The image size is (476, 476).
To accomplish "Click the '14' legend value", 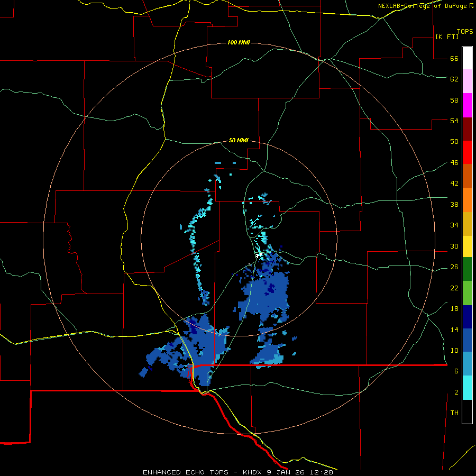I will click(x=454, y=329).
